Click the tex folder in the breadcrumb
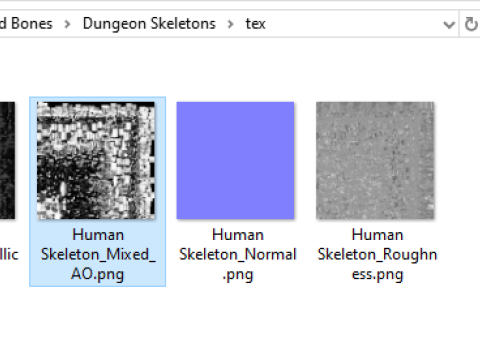 tap(255, 24)
